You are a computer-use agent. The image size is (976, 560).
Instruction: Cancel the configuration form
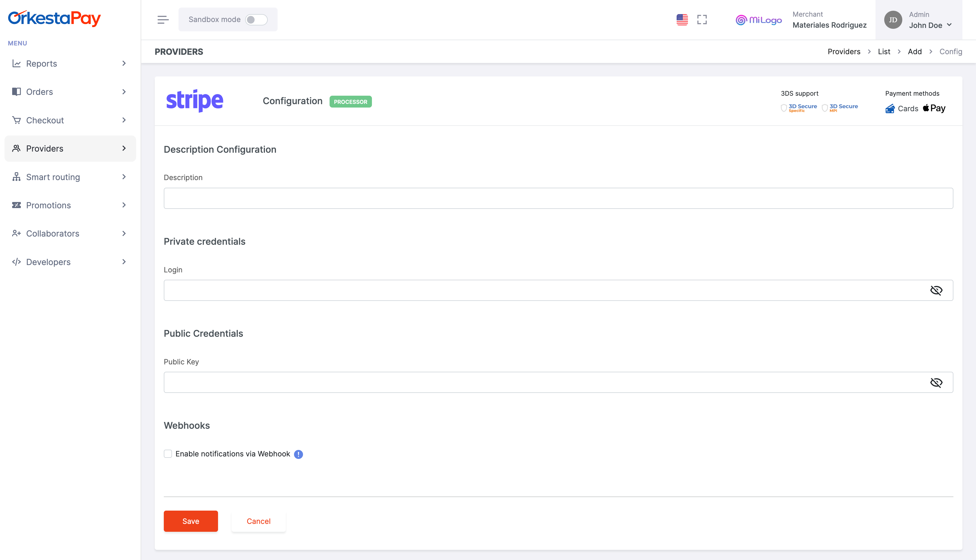[258, 521]
